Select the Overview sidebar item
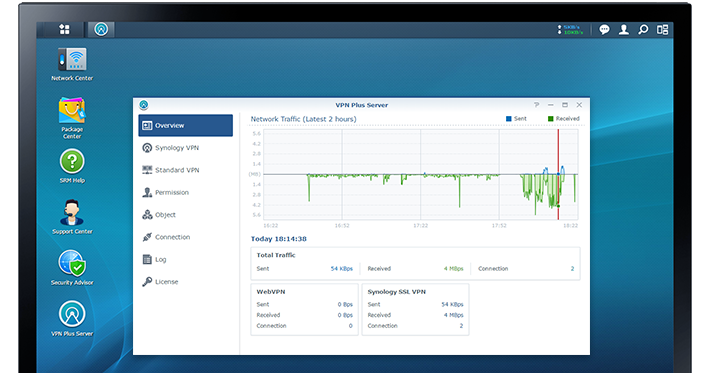 point(185,126)
